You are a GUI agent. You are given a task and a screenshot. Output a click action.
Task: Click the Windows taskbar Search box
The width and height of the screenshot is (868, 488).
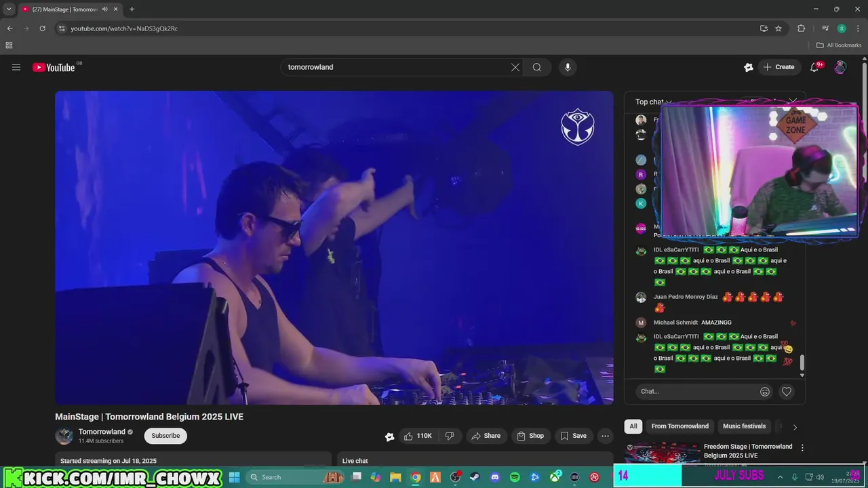[297, 477]
